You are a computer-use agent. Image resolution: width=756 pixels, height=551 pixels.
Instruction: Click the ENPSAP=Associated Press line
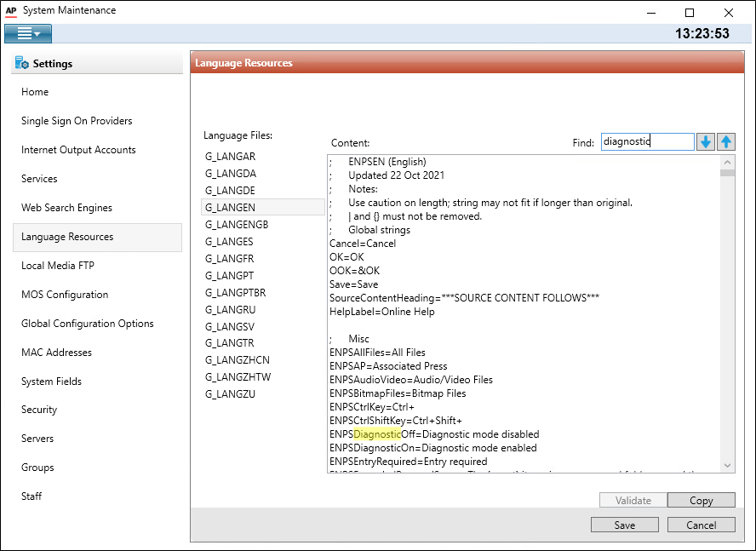[388, 366]
